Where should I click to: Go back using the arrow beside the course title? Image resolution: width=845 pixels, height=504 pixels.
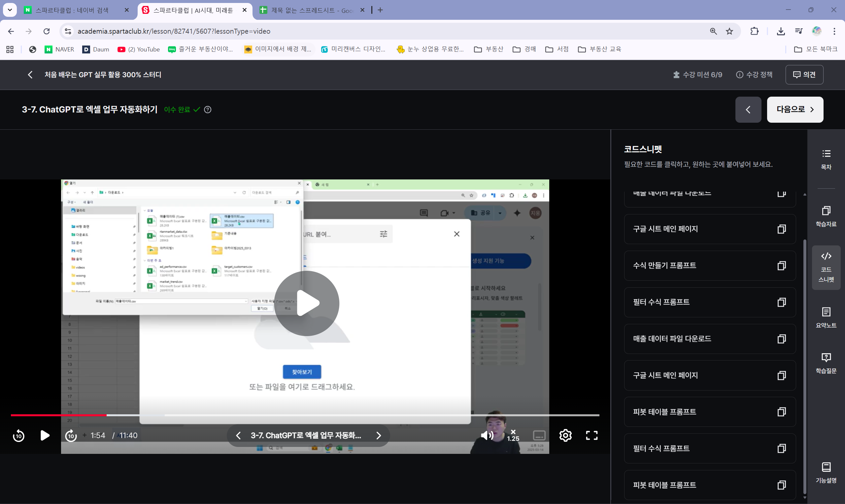(x=30, y=75)
